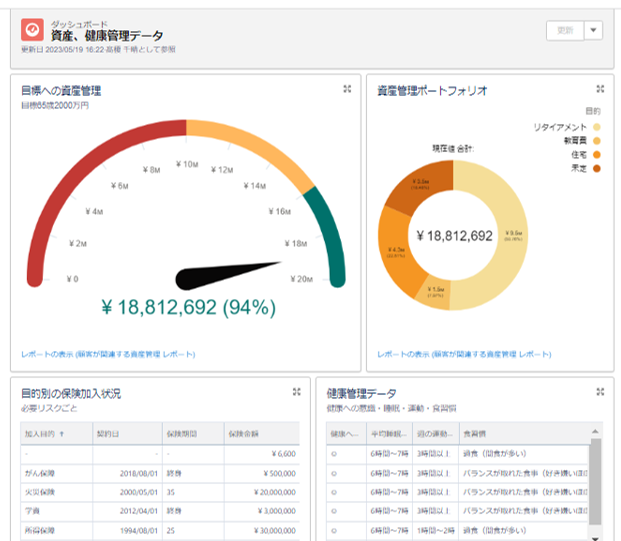Viewport: 621px width, 541px height.
Task: Expand the 目的別の保険加入状況 table widget
Action: [296, 393]
